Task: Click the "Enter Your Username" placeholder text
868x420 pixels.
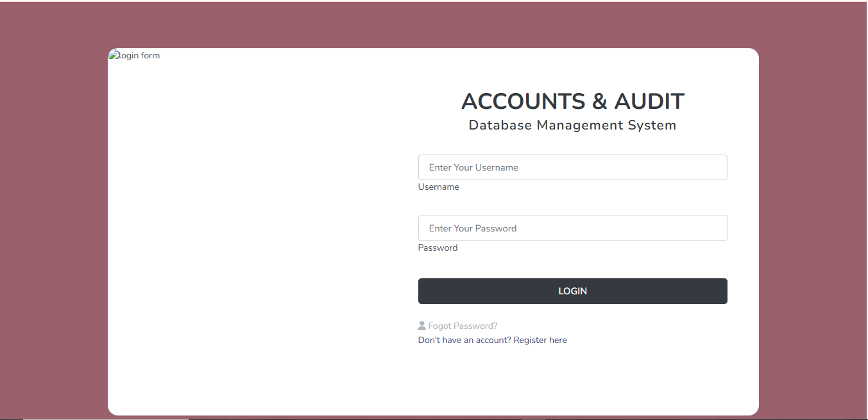Action: tap(473, 167)
